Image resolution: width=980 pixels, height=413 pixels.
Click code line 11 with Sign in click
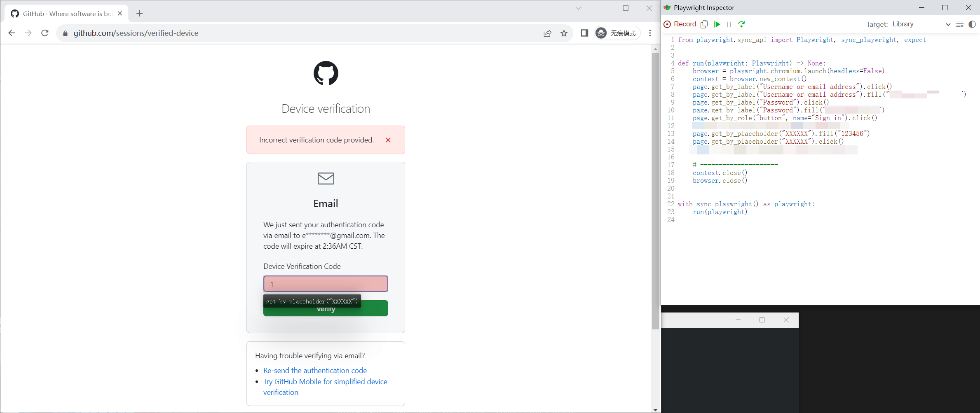[785, 118]
